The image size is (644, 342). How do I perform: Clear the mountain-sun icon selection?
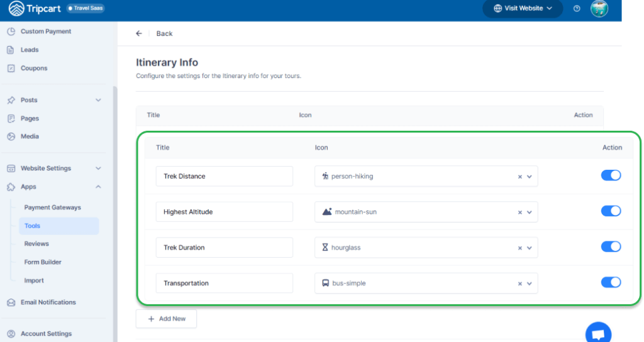520,212
